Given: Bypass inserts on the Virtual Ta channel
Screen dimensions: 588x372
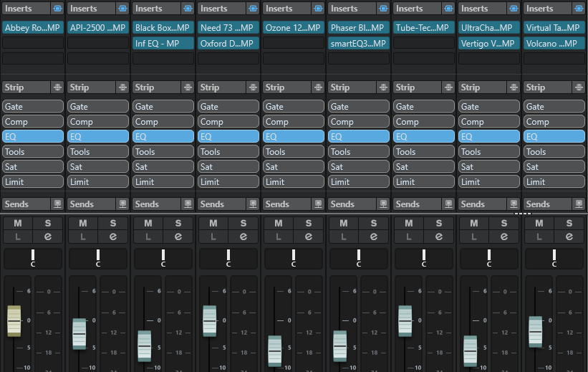Looking at the screenshot, I should [579, 9].
